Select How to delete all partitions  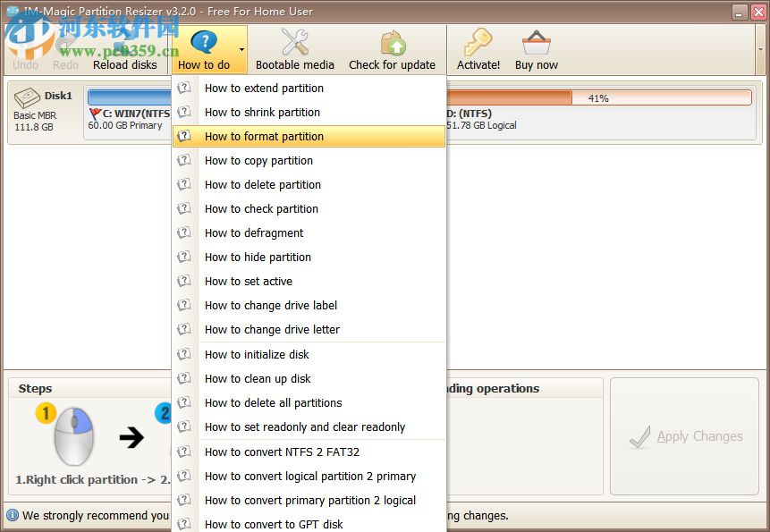click(x=309, y=402)
